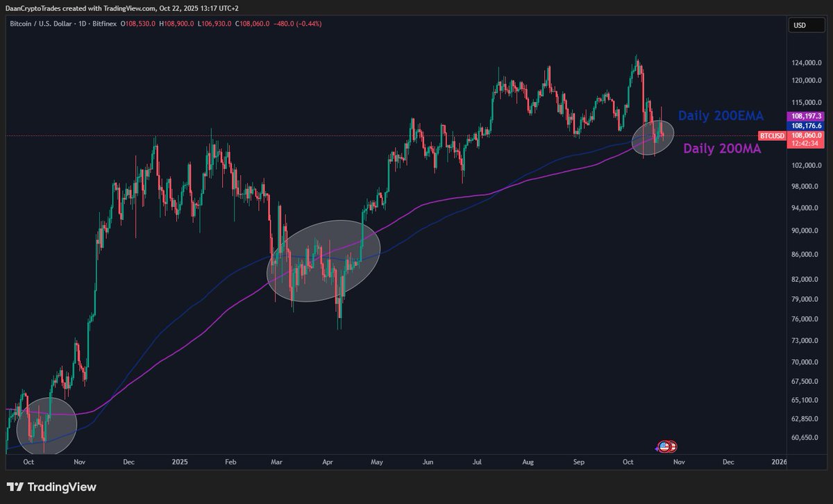The height and width of the screenshot is (504, 833).
Task: Click the 73,000.0 price axis label
Action: point(806,341)
